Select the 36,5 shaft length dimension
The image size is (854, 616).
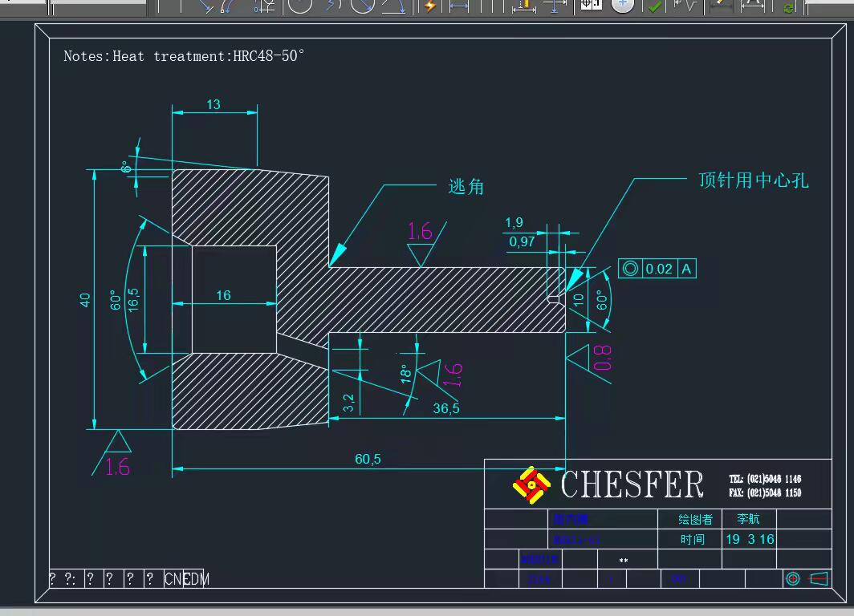pos(446,408)
